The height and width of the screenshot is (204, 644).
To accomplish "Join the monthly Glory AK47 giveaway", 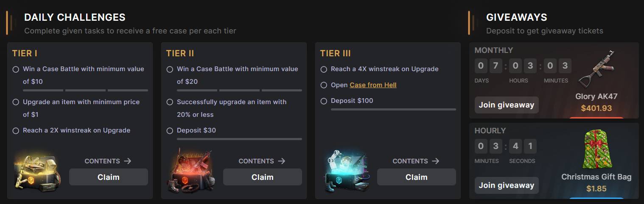I will click(x=507, y=105).
